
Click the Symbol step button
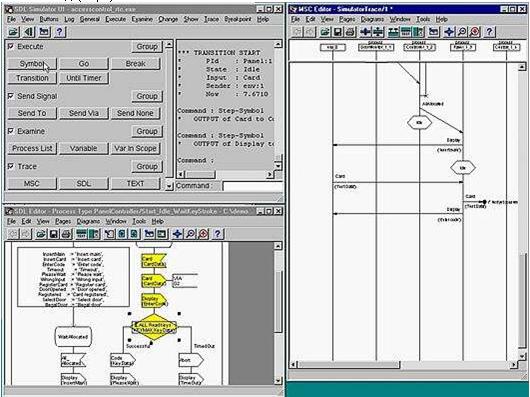click(x=32, y=64)
